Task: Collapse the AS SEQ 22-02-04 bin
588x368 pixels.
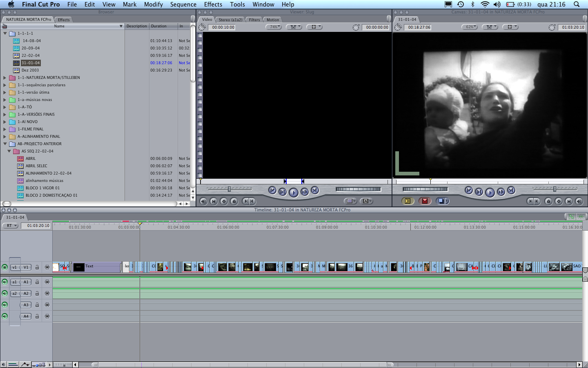Action: [9, 151]
